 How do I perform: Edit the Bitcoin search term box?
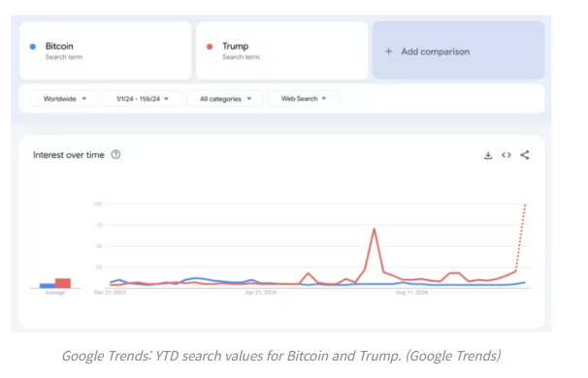pyautogui.click(x=106, y=50)
